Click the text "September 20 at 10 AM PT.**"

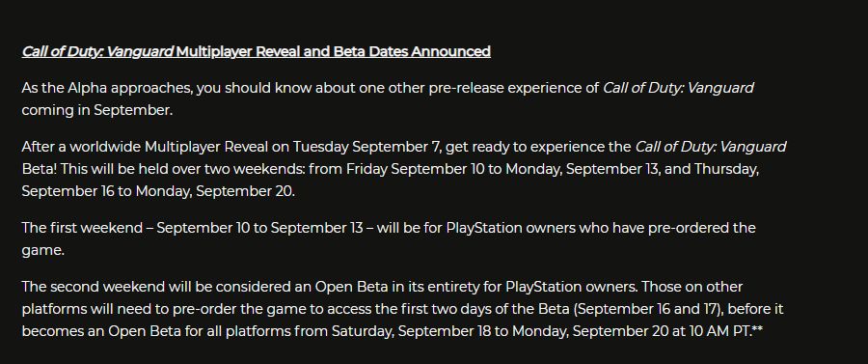pos(668,331)
